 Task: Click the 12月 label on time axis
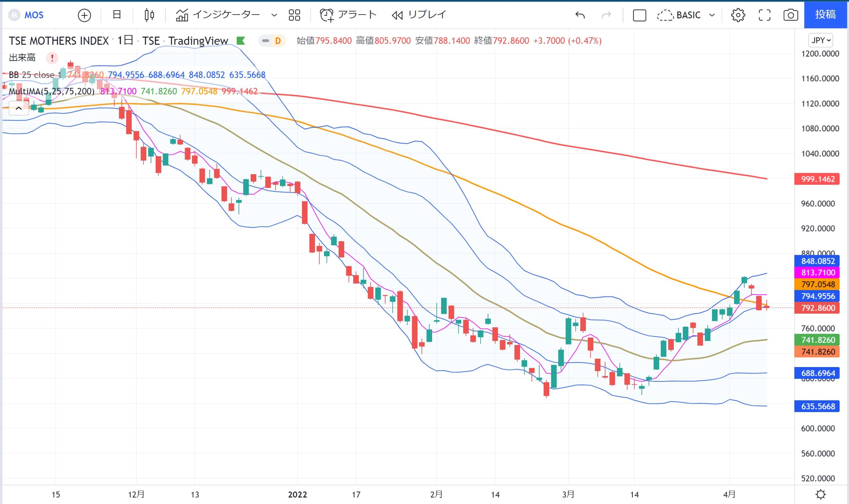[136, 494]
